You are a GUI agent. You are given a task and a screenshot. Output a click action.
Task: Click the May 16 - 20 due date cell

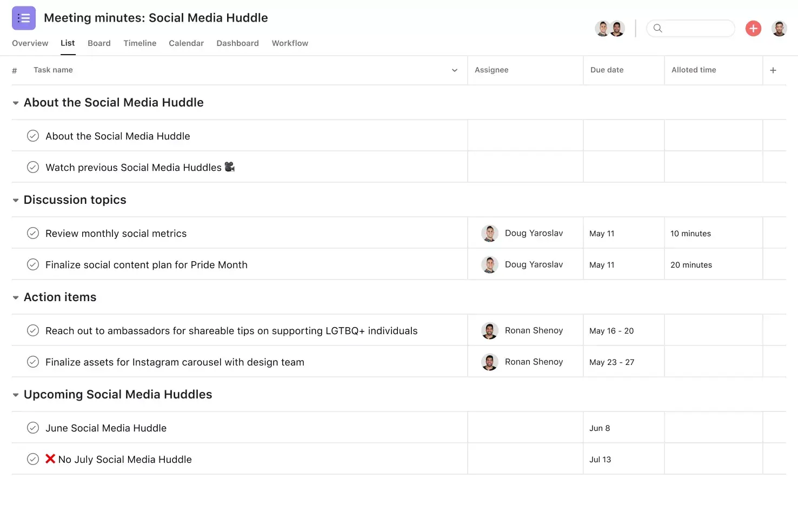(611, 331)
